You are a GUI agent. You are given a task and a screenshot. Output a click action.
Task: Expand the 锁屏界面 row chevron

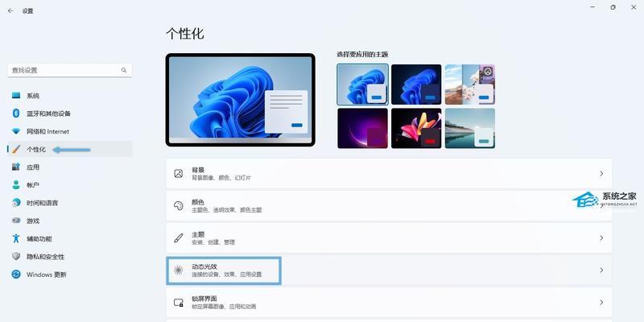601,303
